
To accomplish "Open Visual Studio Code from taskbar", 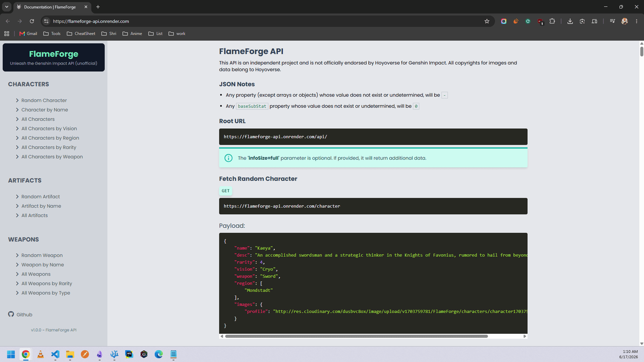I will [x=55, y=354].
